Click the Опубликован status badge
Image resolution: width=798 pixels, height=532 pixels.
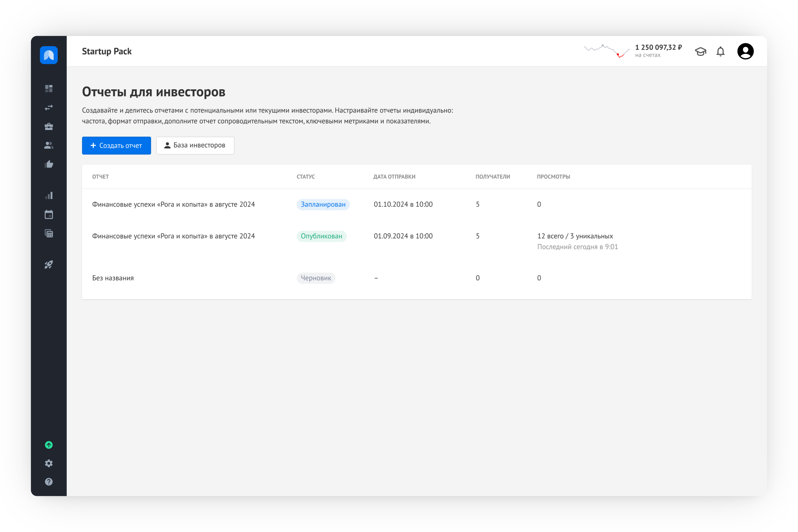click(x=322, y=236)
